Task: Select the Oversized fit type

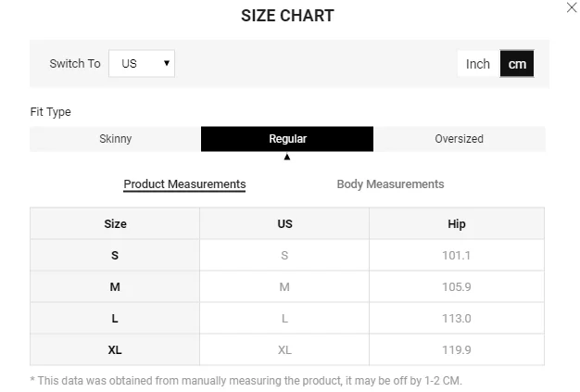Action: tap(459, 139)
